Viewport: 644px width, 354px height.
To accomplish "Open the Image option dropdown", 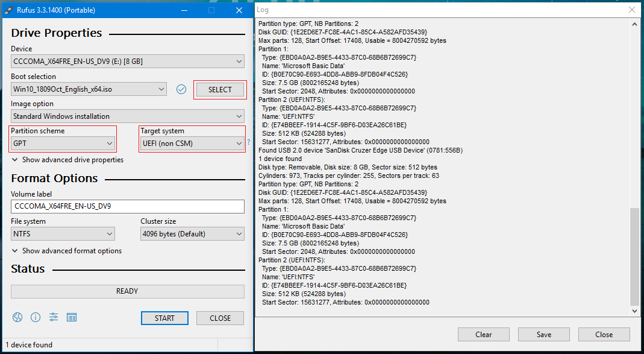I will tap(128, 116).
